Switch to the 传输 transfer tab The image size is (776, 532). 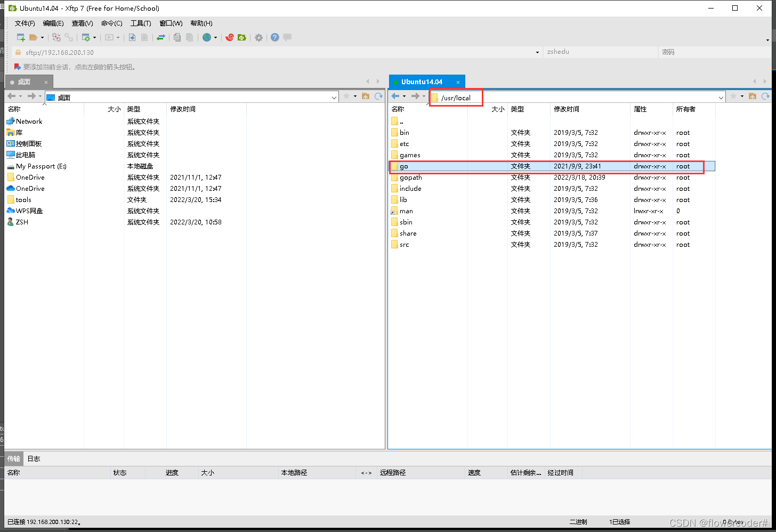14,459
